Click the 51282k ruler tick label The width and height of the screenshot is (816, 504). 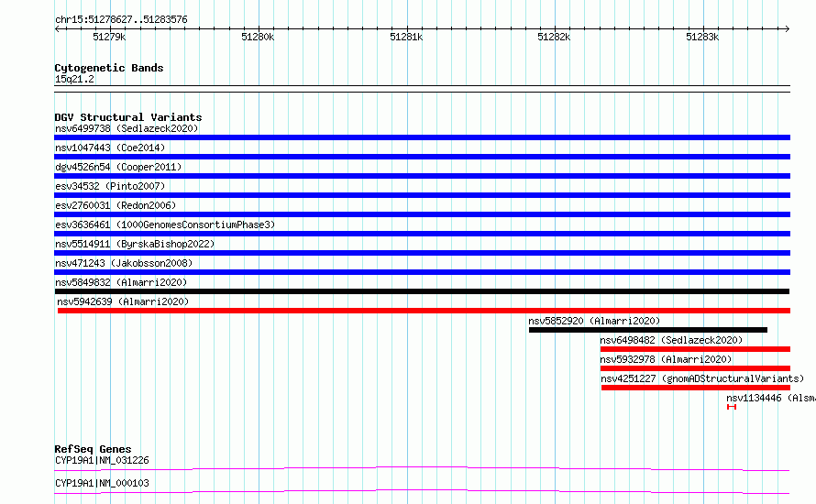(x=554, y=37)
